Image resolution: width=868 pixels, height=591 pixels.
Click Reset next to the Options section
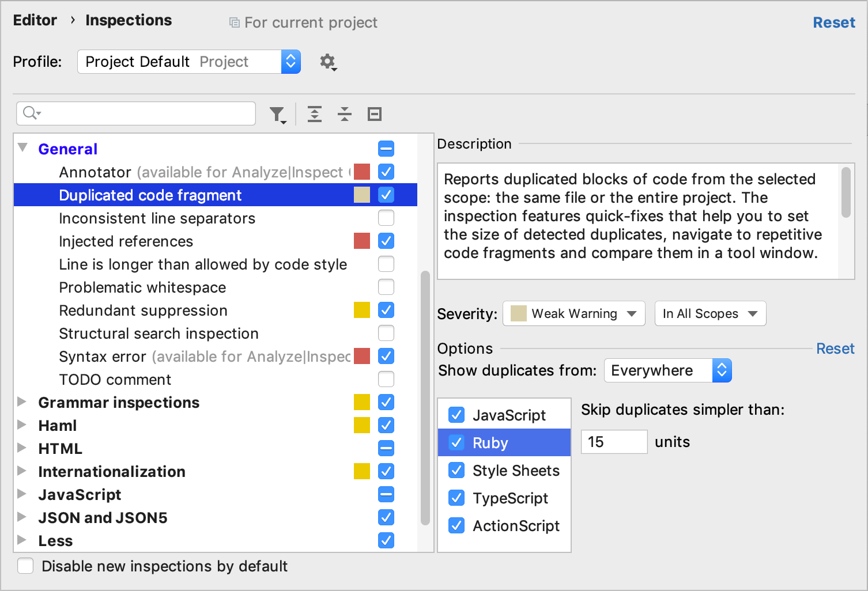click(835, 348)
